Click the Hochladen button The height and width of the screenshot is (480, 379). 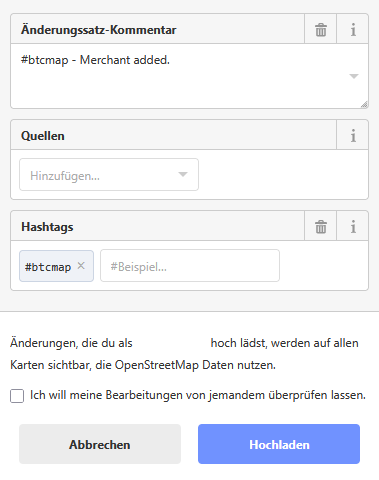pyautogui.click(x=279, y=444)
